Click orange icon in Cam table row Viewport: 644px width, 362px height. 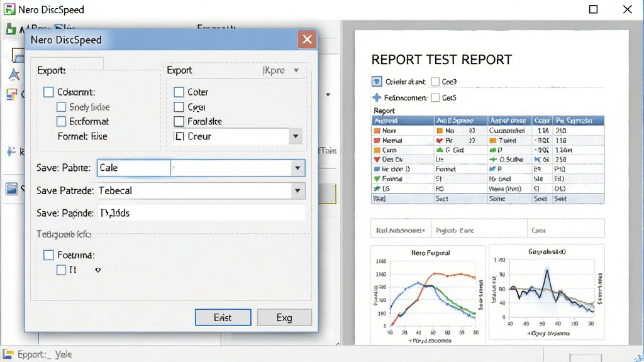tap(377, 150)
